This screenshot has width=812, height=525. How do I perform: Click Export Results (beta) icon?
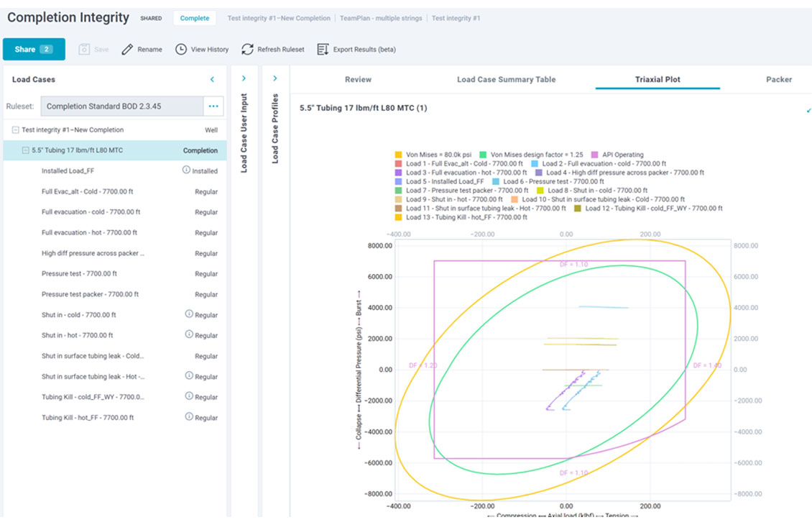323,50
